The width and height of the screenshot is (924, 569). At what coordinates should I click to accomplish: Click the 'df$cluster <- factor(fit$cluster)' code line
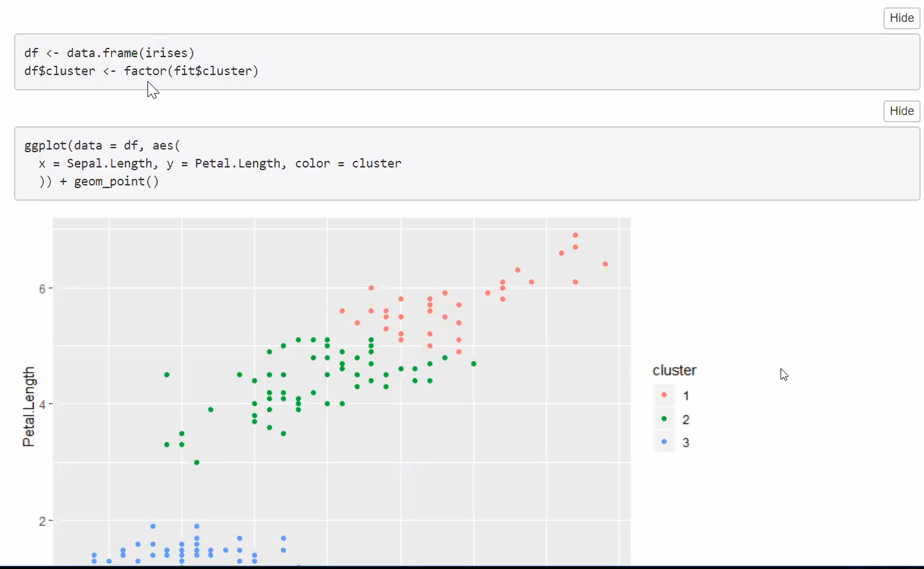141,70
